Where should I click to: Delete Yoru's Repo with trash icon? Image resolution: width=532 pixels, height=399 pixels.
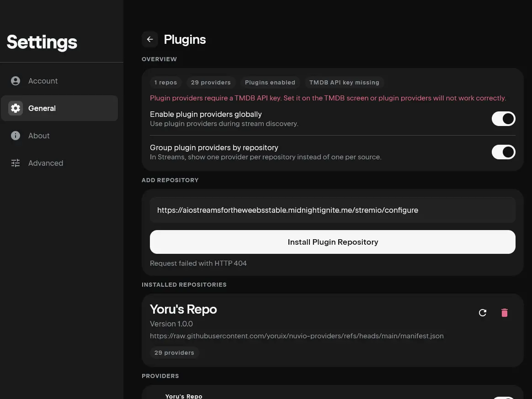coord(505,313)
